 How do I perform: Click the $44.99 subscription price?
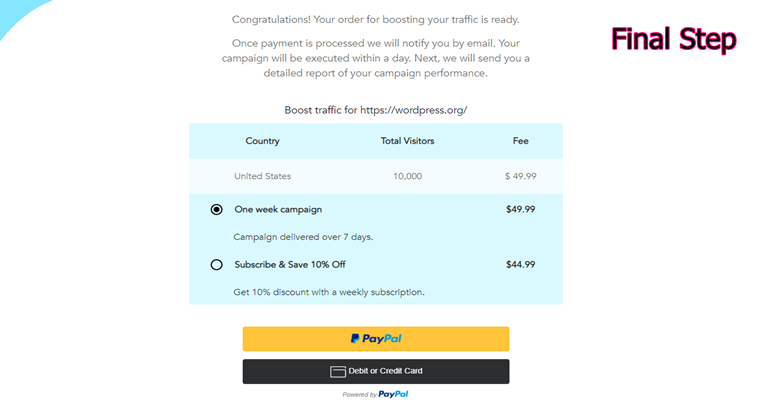(520, 265)
